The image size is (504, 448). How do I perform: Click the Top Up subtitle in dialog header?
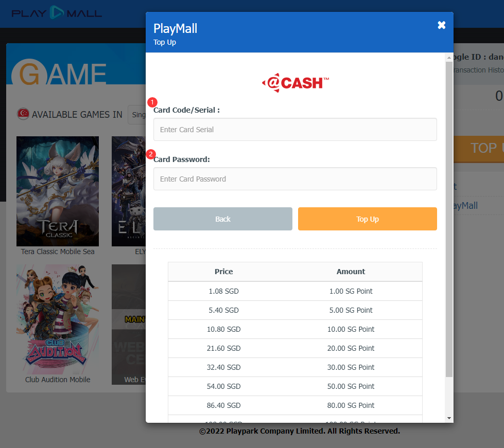pos(165,42)
